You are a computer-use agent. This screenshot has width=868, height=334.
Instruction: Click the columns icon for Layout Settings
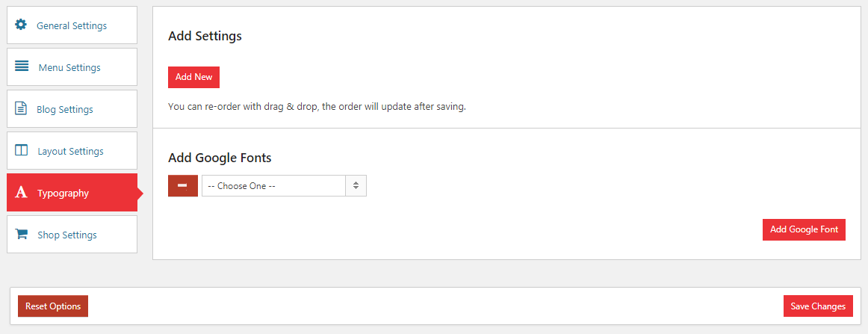(21, 150)
